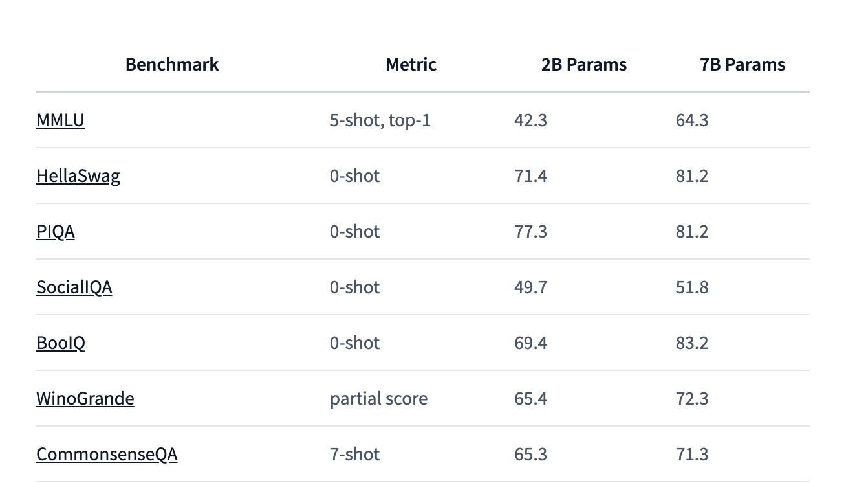Open the HellaSwag benchmark link
Image resolution: width=868 pixels, height=483 pixels.
tap(78, 176)
